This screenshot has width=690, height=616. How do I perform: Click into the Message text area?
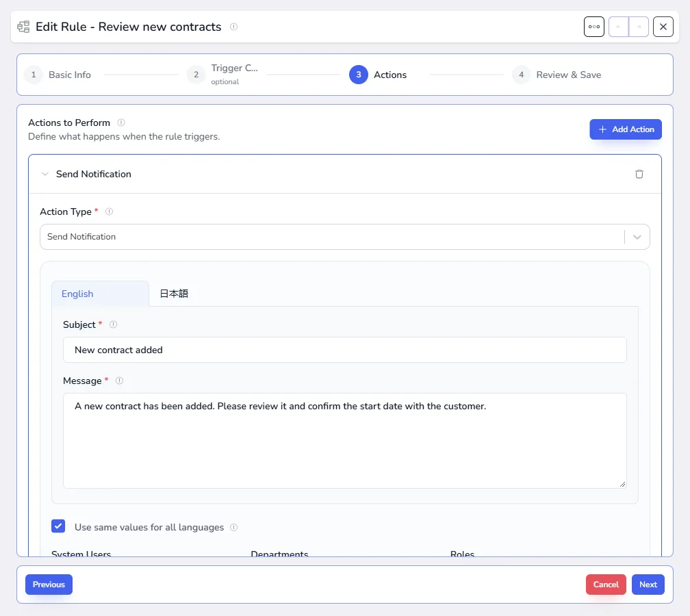[x=344, y=441]
